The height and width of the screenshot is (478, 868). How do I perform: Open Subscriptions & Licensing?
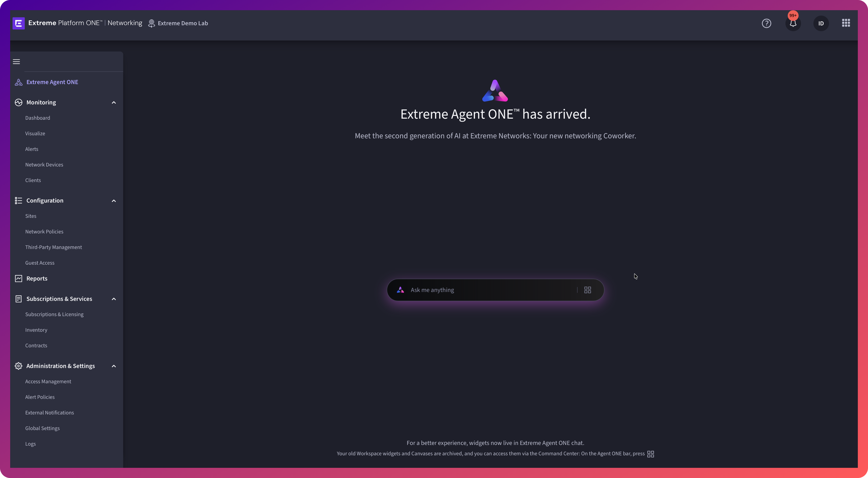[54, 315]
